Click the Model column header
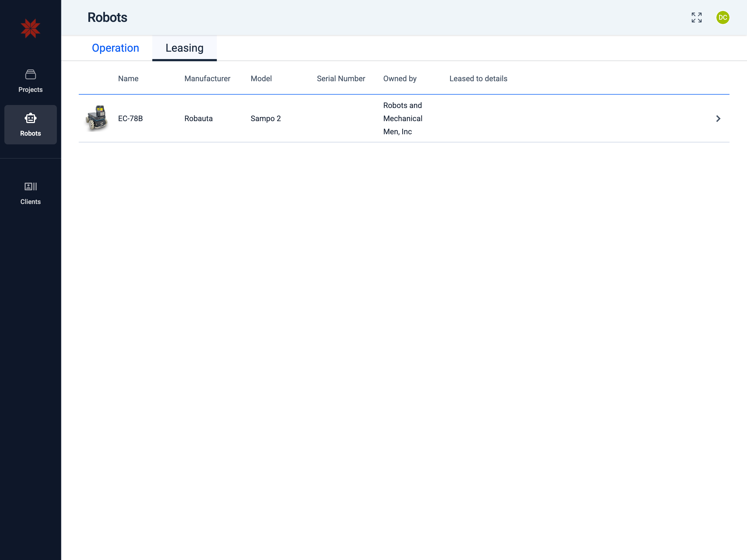 [261, 79]
